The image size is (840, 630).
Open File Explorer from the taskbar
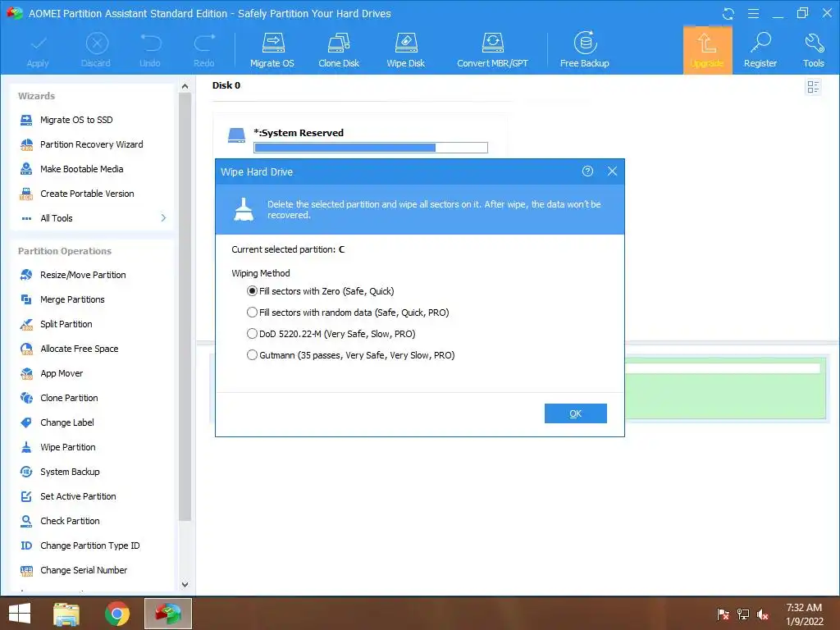(66, 614)
